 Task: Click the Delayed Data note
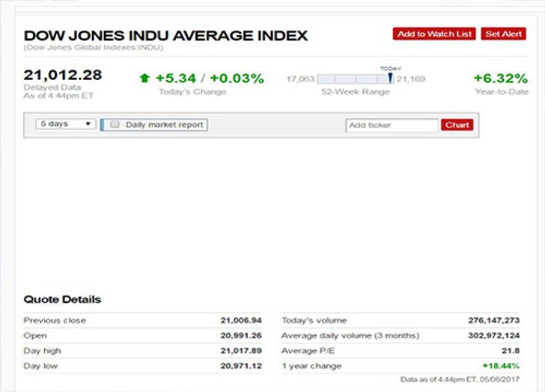pyautogui.click(x=52, y=87)
